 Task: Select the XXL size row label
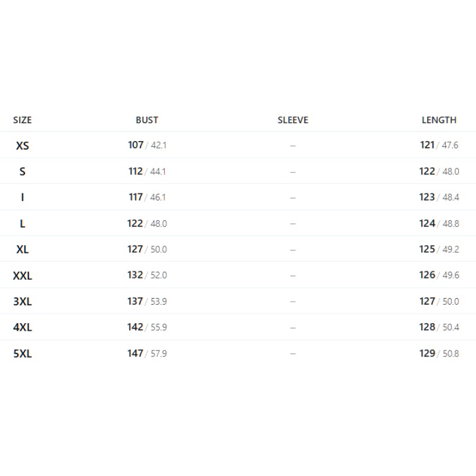tap(23, 275)
